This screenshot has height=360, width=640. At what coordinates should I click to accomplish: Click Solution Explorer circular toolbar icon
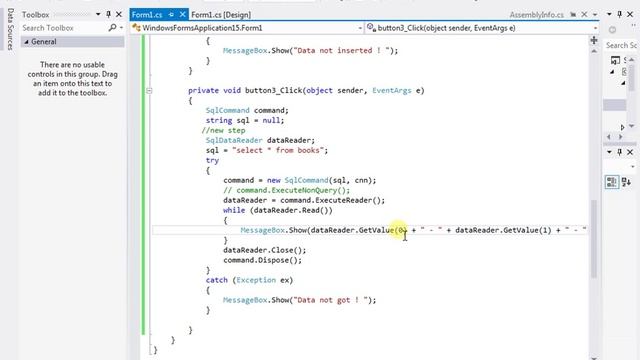click(612, 30)
